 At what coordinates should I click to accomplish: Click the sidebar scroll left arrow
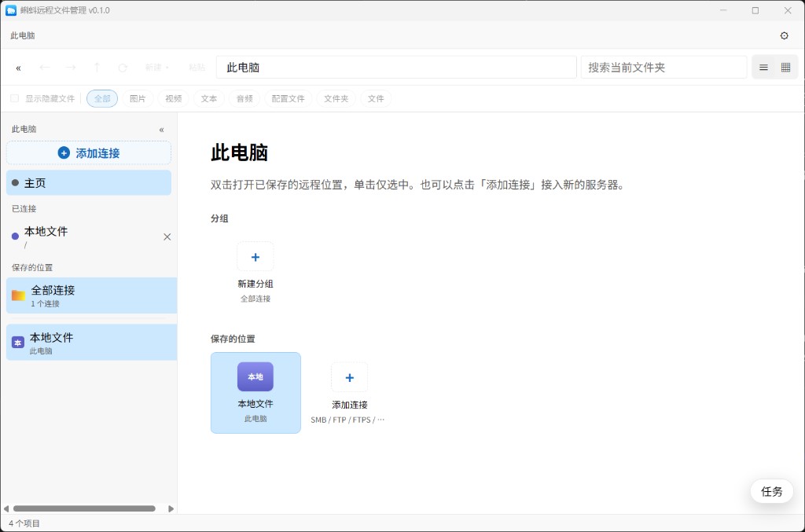click(6, 509)
